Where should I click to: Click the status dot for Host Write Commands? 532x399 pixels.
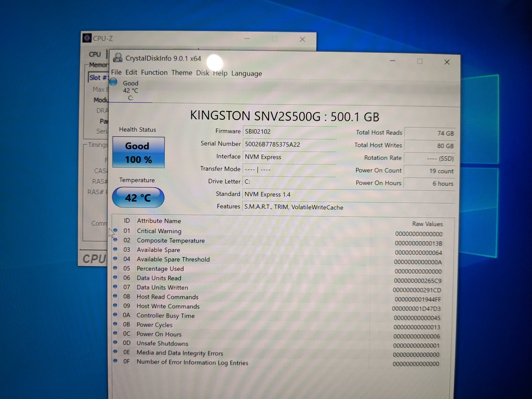[115, 305]
